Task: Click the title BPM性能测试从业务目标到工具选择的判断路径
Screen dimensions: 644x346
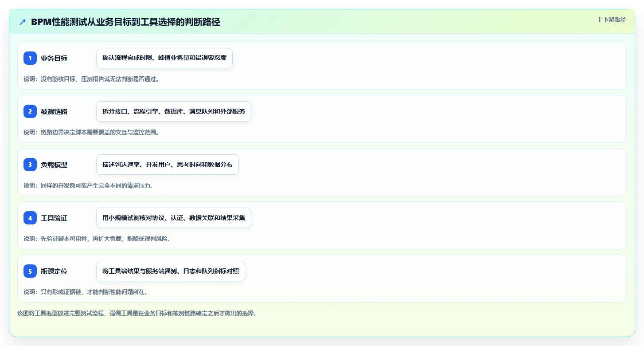Action: [x=125, y=22]
